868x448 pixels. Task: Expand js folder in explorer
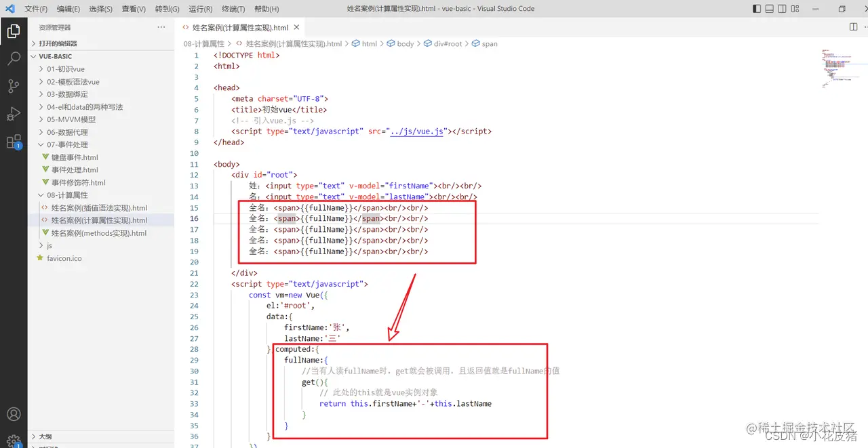[x=101, y=245]
